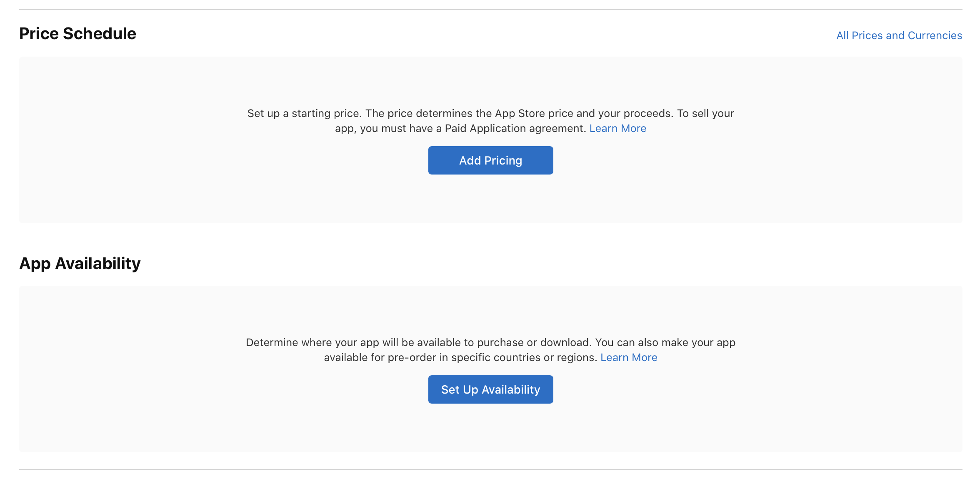Click the Price Schedule heading
Screen dimensions: 980x479
pyautogui.click(x=77, y=34)
